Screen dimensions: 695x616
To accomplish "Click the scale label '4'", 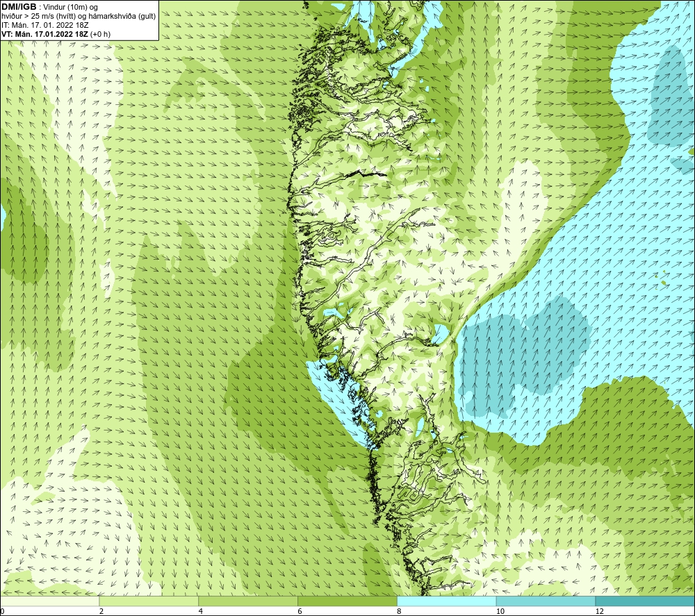I will pyautogui.click(x=201, y=612).
